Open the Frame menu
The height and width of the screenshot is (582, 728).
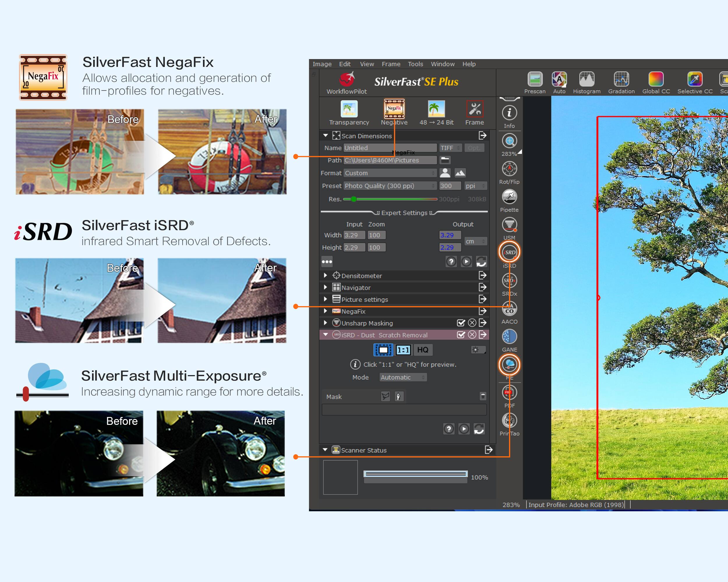391,64
